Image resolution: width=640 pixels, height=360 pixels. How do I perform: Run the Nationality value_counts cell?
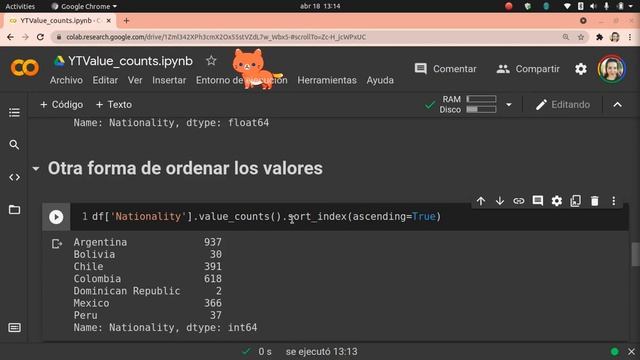point(56,217)
